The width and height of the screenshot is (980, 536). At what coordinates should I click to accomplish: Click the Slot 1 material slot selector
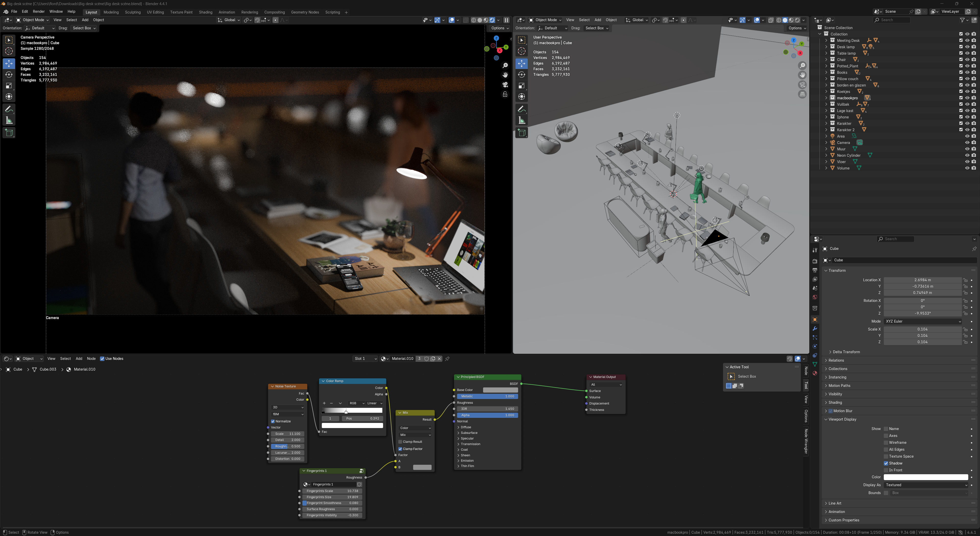click(365, 359)
